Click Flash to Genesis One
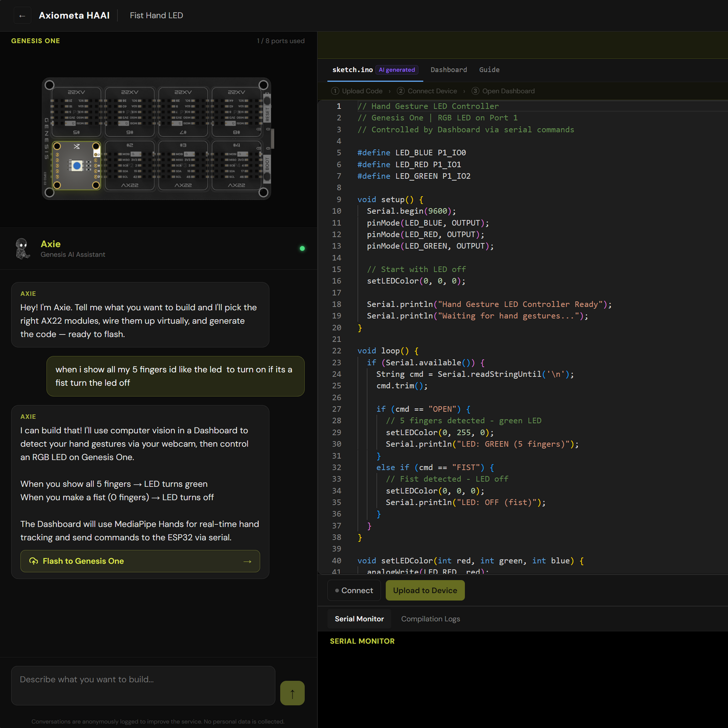The image size is (728, 728). (140, 561)
